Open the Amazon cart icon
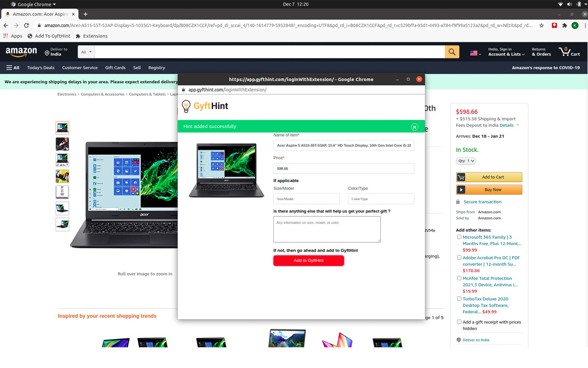The width and height of the screenshot is (588, 368). [x=569, y=52]
